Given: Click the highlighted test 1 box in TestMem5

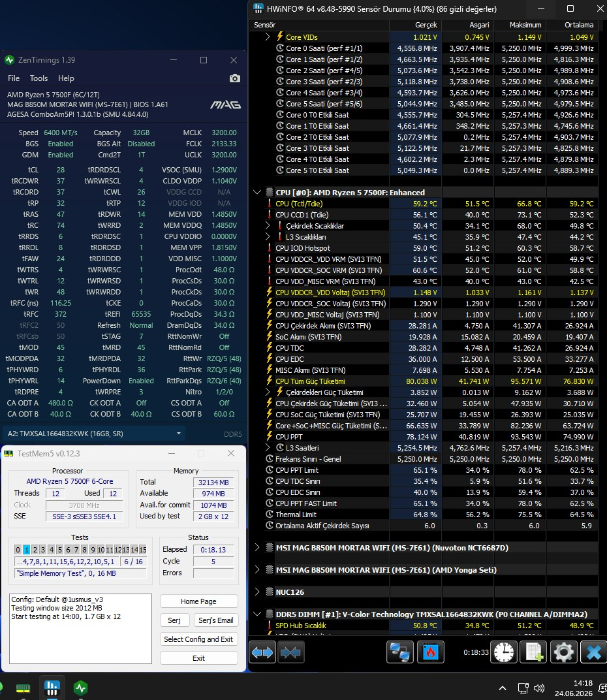Looking at the screenshot, I should click(x=26, y=550).
